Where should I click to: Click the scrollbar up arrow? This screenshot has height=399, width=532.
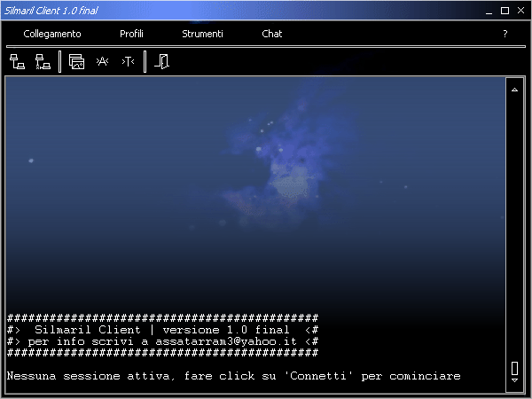click(x=514, y=90)
